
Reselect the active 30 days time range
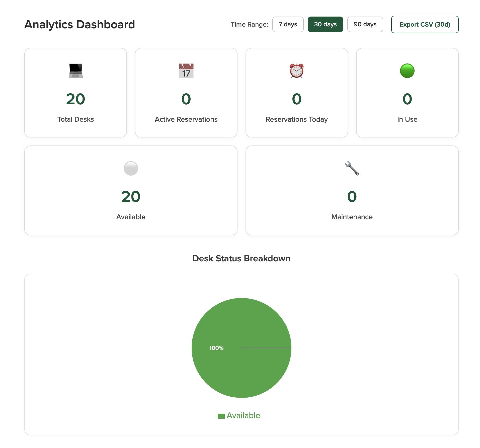(x=325, y=24)
